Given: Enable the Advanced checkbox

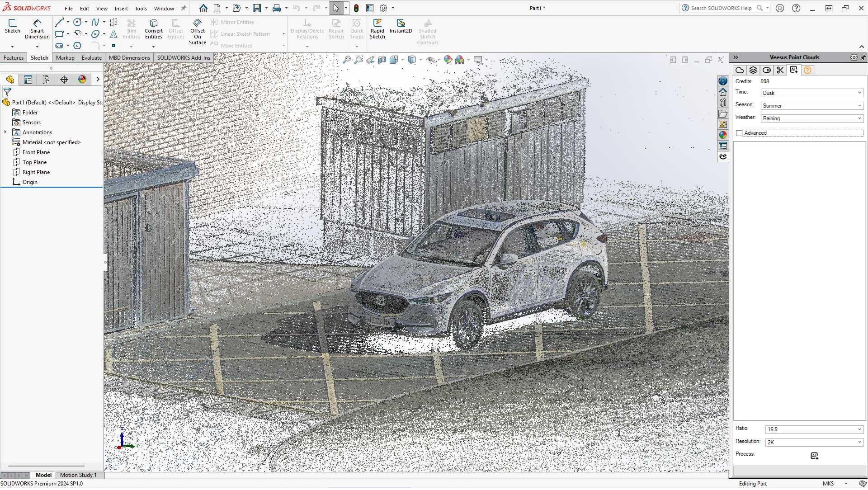Looking at the screenshot, I should 740,132.
